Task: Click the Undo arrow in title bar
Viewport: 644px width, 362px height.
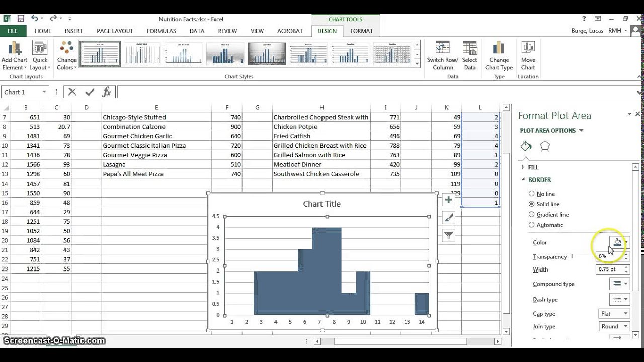Action: click(35, 19)
